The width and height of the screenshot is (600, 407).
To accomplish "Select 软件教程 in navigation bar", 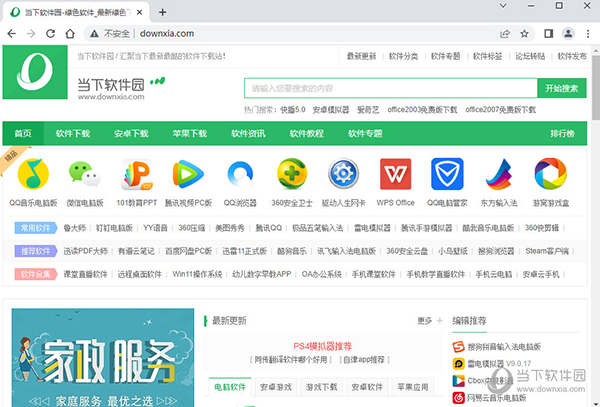I will [x=307, y=133].
